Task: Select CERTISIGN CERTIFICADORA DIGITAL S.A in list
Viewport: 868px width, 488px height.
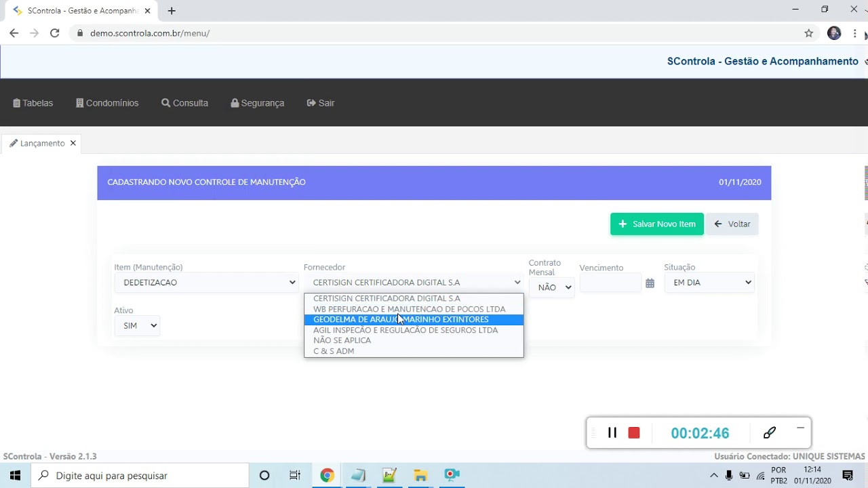Action: (414, 298)
